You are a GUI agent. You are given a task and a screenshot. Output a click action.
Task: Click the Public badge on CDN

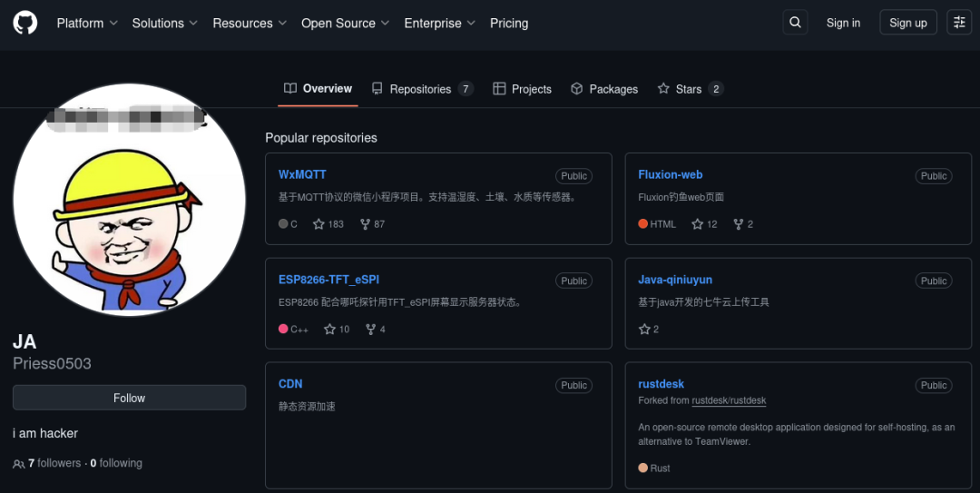(573, 385)
